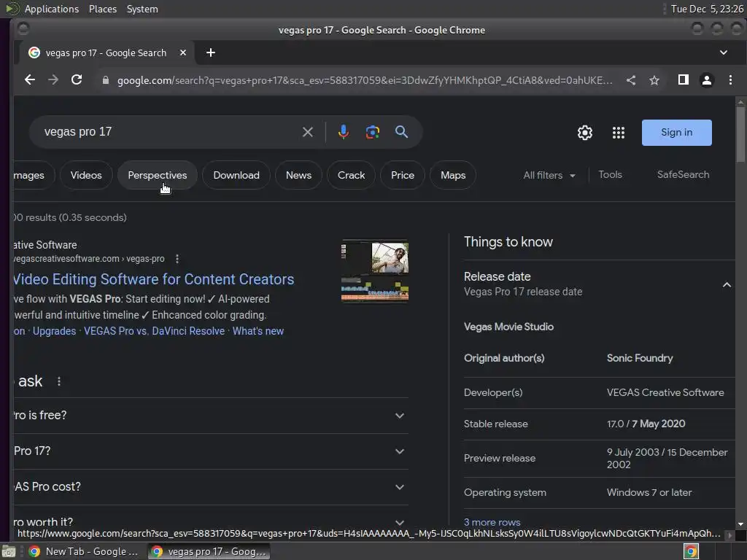Expand the 'Pro 17?' question
The height and width of the screenshot is (560, 747).
coord(211,451)
